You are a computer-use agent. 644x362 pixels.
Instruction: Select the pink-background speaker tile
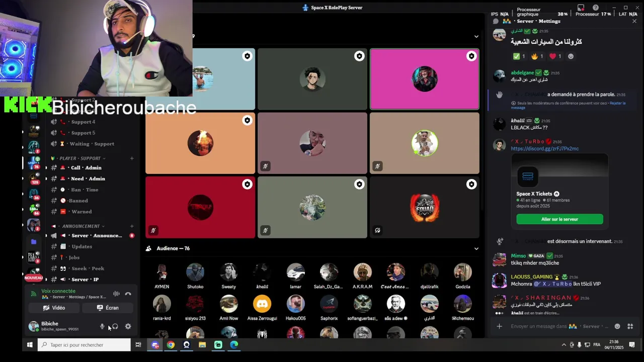pyautogui.click(x=425, y=79)
